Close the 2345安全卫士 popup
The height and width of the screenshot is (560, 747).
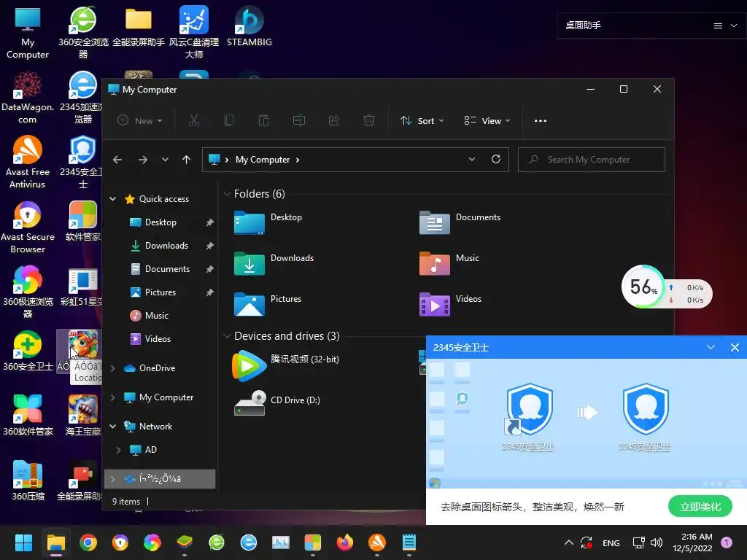735,347
